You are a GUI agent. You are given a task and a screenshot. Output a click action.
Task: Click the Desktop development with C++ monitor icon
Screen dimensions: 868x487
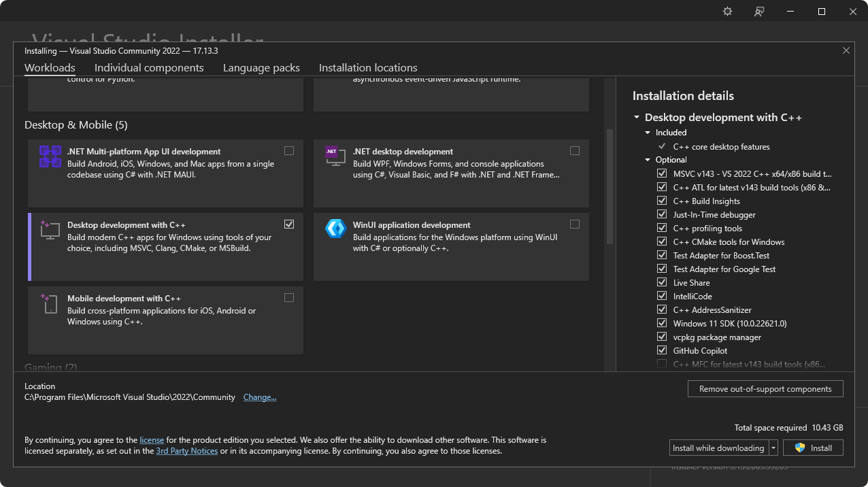pos(49,229)
